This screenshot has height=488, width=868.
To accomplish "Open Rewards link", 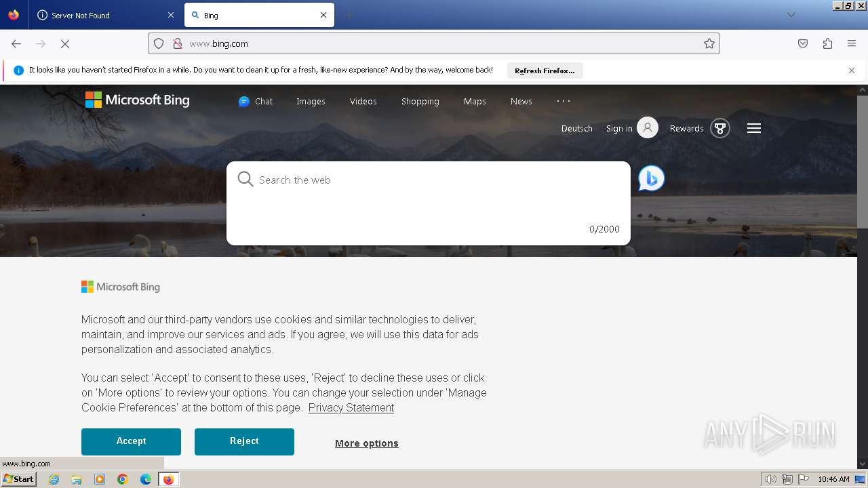I will coord(687,129).
